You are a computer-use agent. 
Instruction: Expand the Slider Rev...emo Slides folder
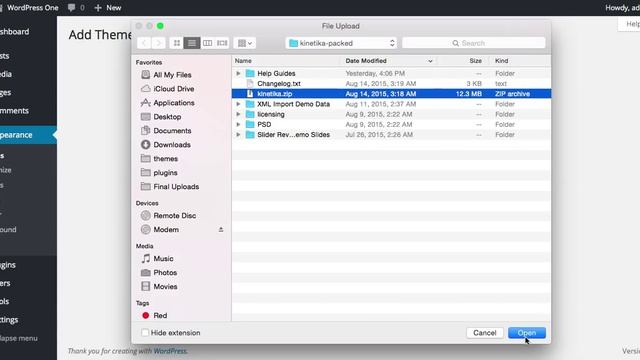(x=238, y=135)
